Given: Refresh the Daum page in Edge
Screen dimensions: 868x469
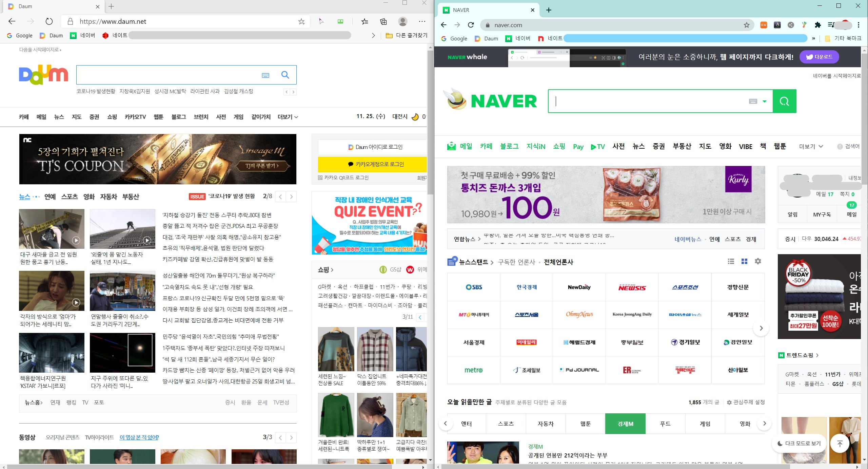Looking at the screenshot, I should click(49, 21).
